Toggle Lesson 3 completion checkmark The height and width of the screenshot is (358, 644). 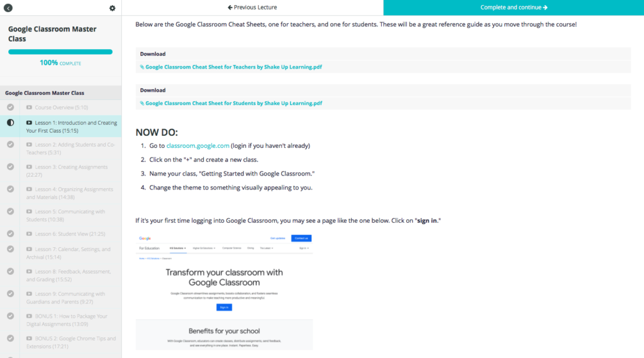(10, 167)
